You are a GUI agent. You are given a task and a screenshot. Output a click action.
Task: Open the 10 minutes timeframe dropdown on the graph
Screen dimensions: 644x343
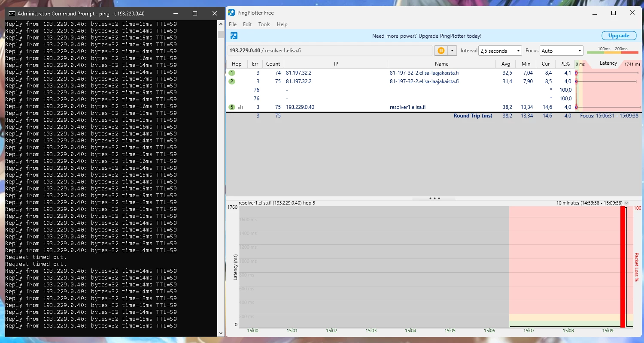(626, 203)
